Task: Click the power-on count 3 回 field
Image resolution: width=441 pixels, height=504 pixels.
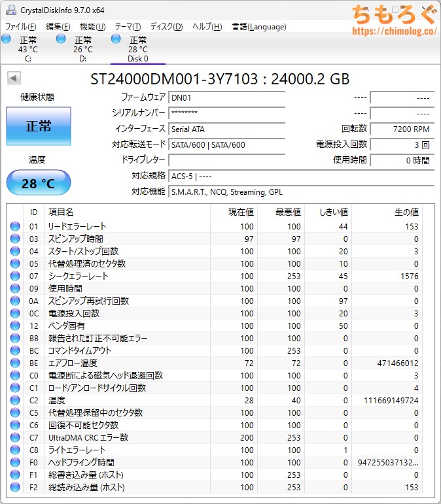Action: click(402, 144)
